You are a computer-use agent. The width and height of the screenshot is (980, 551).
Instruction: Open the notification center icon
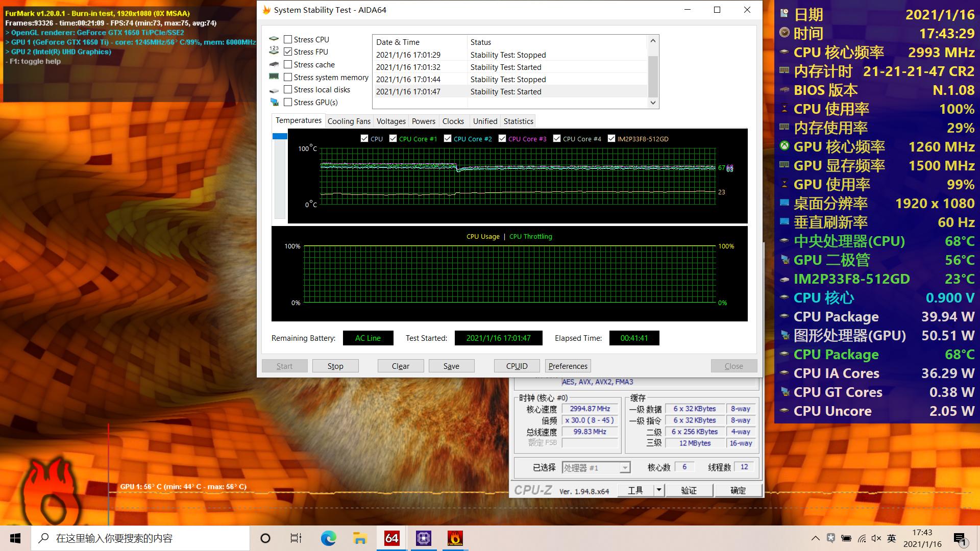(960, 539)
